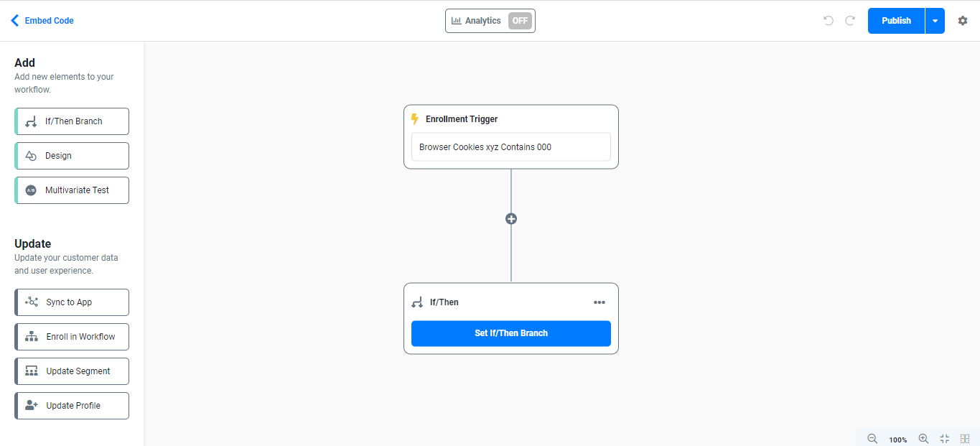Select If/Then Branch in the Add panel
Screen dimensions: 980x446
tap(72, 121)
